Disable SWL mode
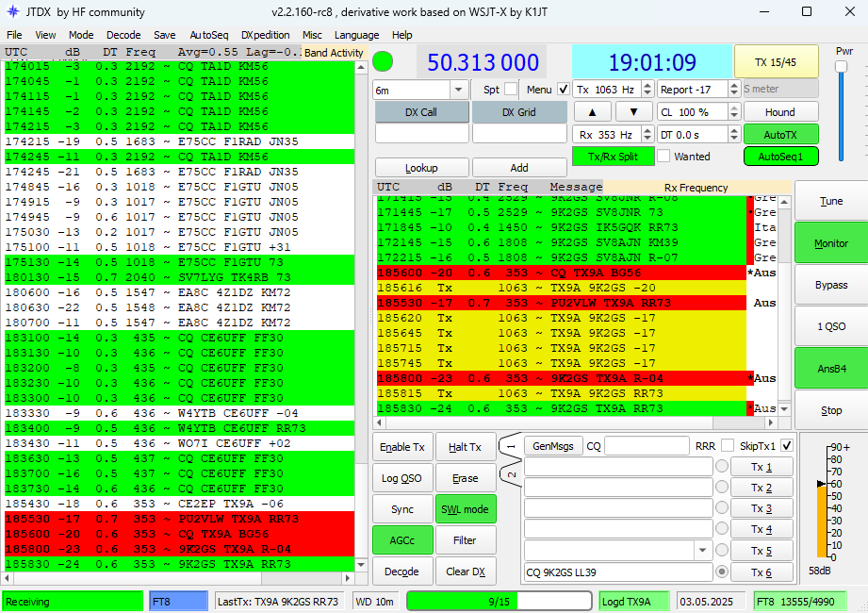The image size is (868, 613). click(x=466, y=508)
